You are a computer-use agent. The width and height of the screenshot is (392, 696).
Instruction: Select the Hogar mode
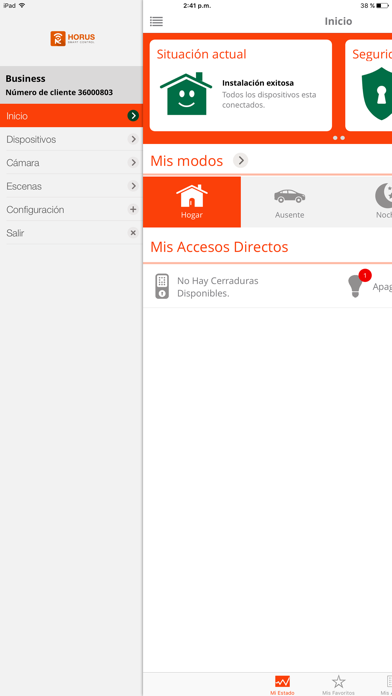(x=192, y=202)
